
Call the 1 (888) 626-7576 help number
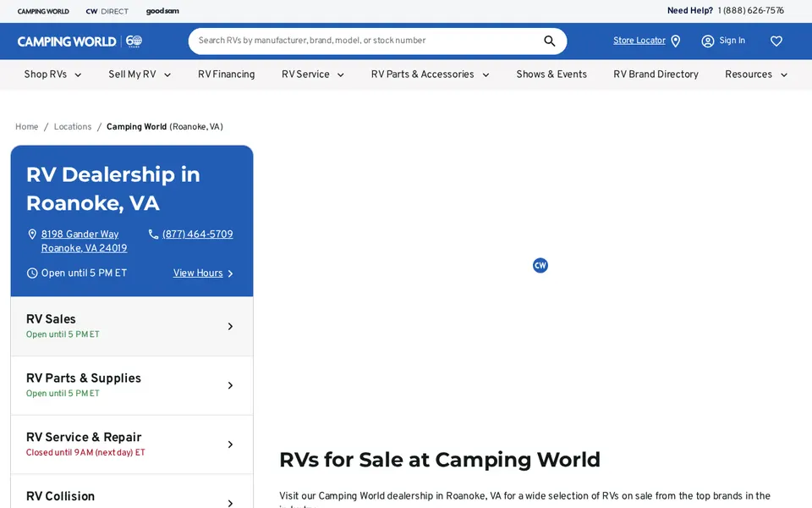click(750, 11)
